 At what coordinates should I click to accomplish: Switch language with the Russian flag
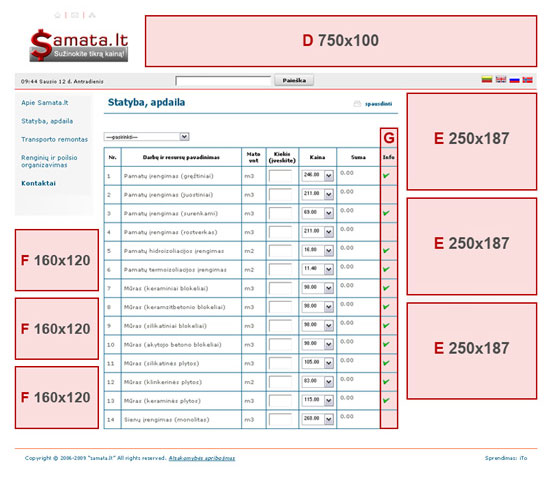coord(514,80)
